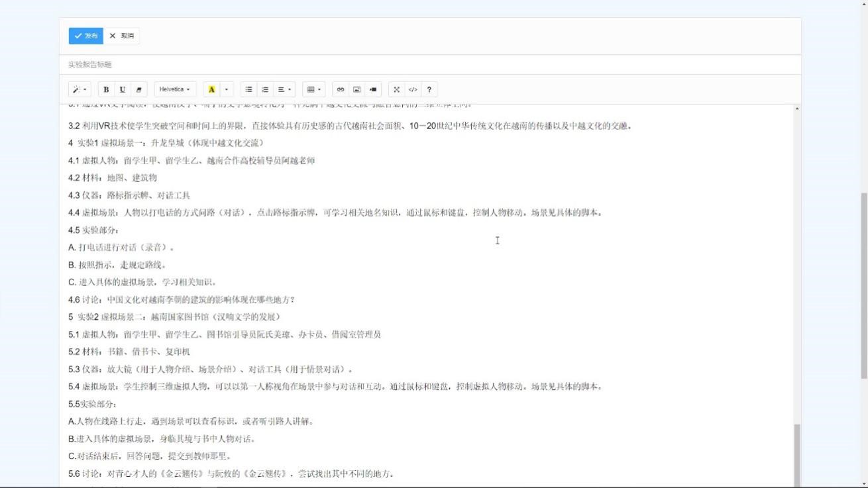Viewport: 868px width, 488px height.
Task: Click the line 'B. 按照指示，走规定路线。'
Action: click(x=117, y=265)
